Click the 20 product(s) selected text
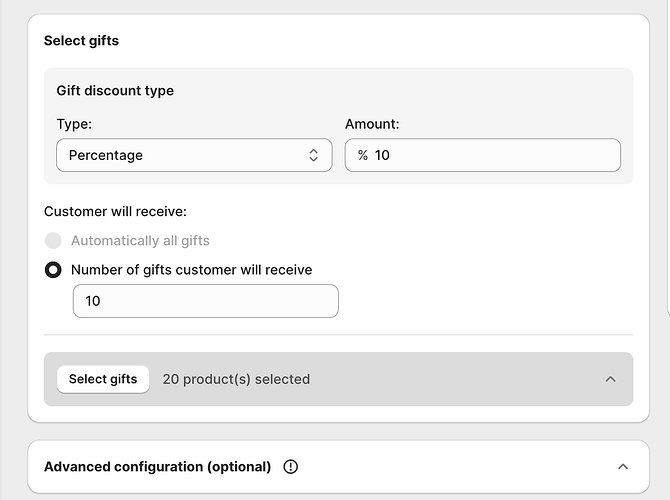The width and height of the screenshot is (670, 500). pos(236,379)
